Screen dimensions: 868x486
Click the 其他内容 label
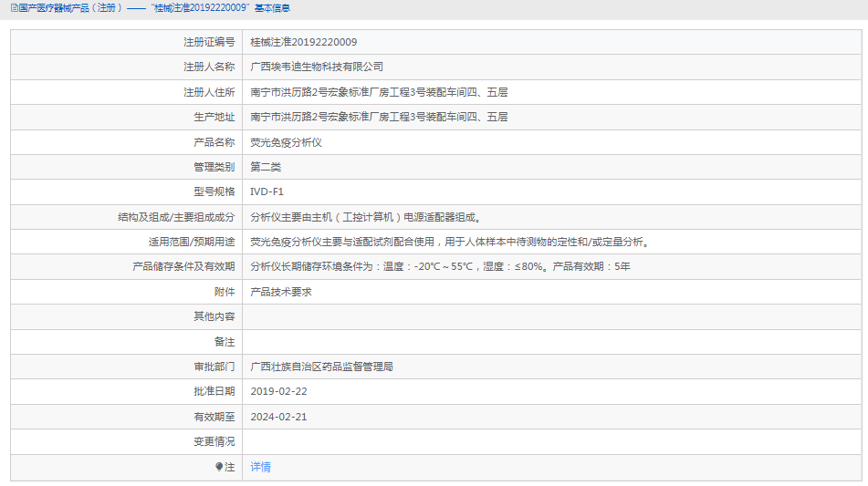click(x=214, y=316)
